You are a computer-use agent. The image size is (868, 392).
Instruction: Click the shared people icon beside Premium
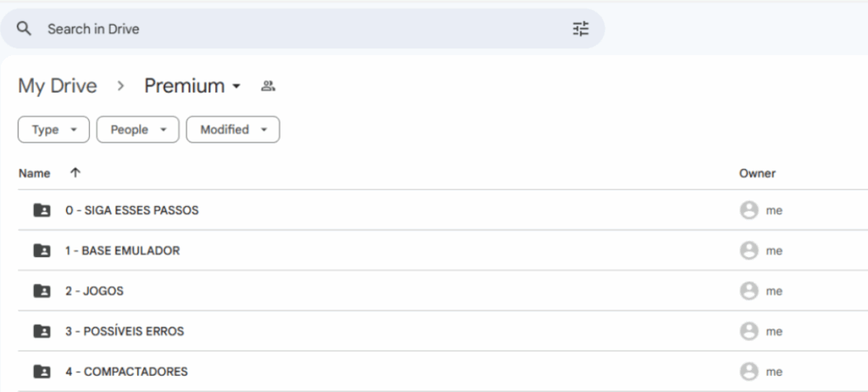pyautogui.click(x=268, y=86)
